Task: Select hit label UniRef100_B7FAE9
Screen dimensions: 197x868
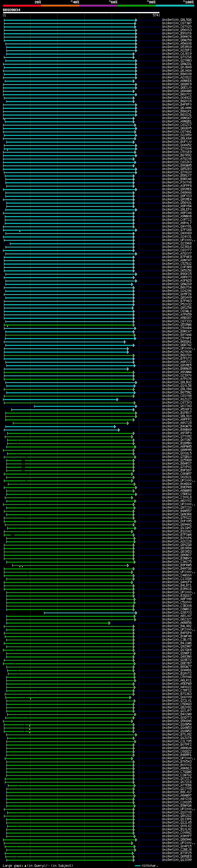Action: [x=177, y=257]
